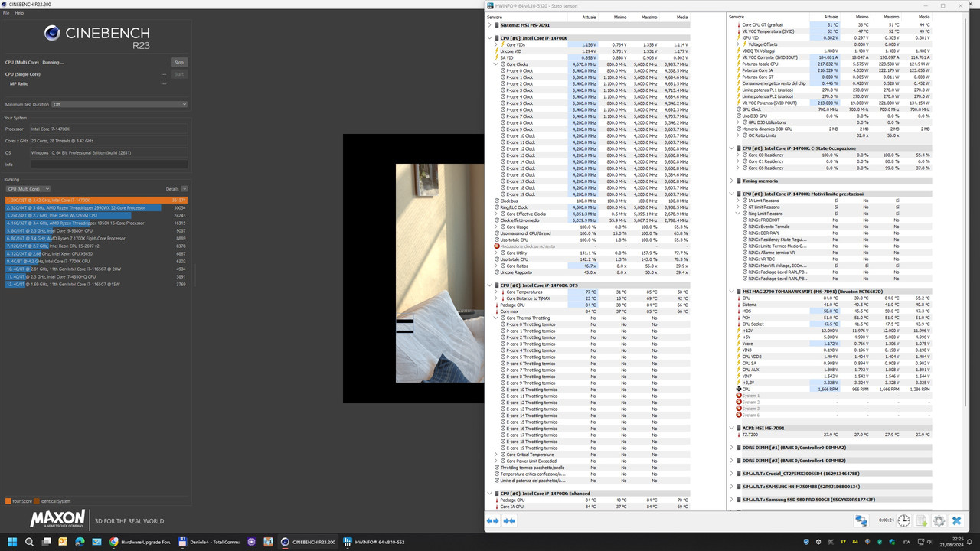The image size is (980, 551).
Task: Expand the DDR5 DIMM #1 sensor section
Action: coord(730,447)
